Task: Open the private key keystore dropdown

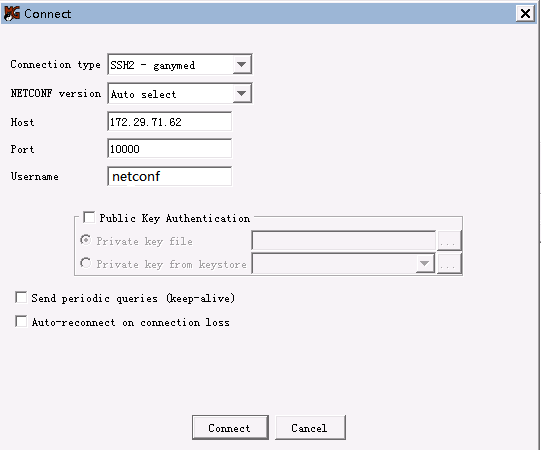Action: tap(425, 264)
